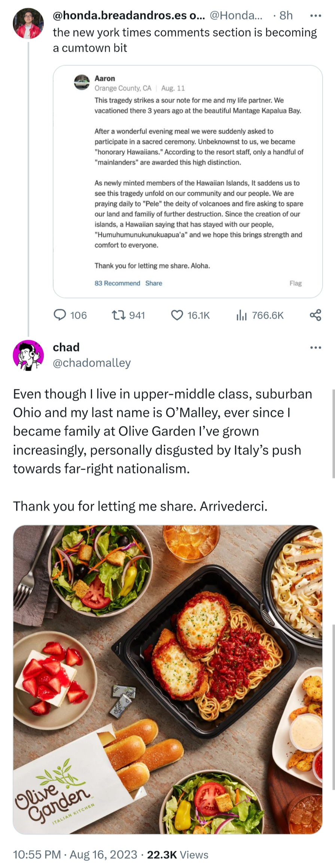Click the chad display name

tap(66, 347)
